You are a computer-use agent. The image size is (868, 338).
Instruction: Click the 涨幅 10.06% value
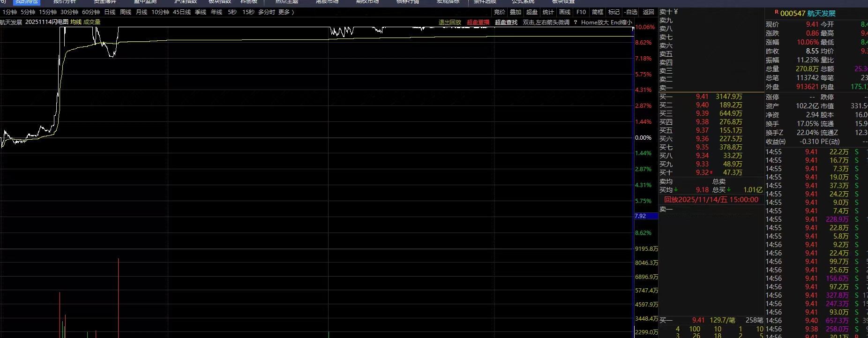(808, 42)
